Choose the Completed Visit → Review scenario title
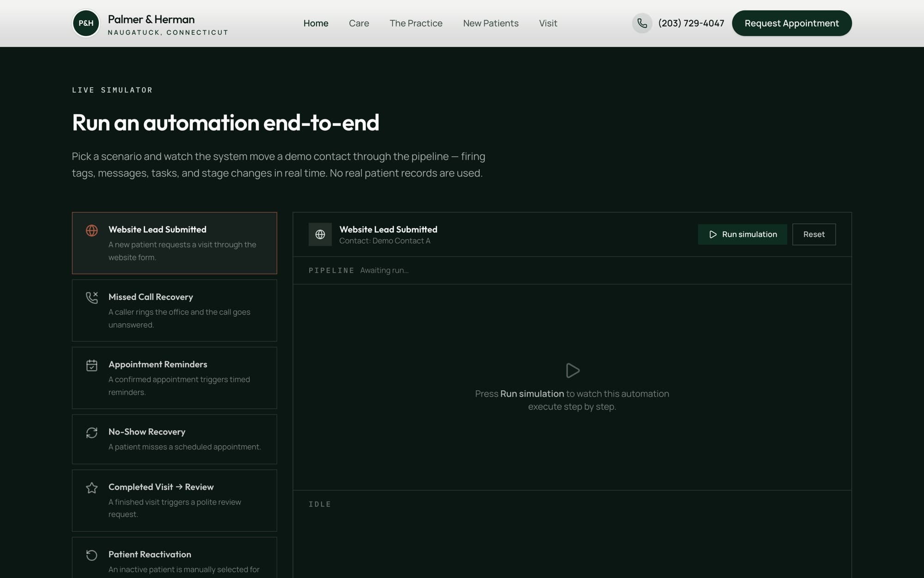The height and width of the screenshot is (578, 924). (x=161, y=487)
